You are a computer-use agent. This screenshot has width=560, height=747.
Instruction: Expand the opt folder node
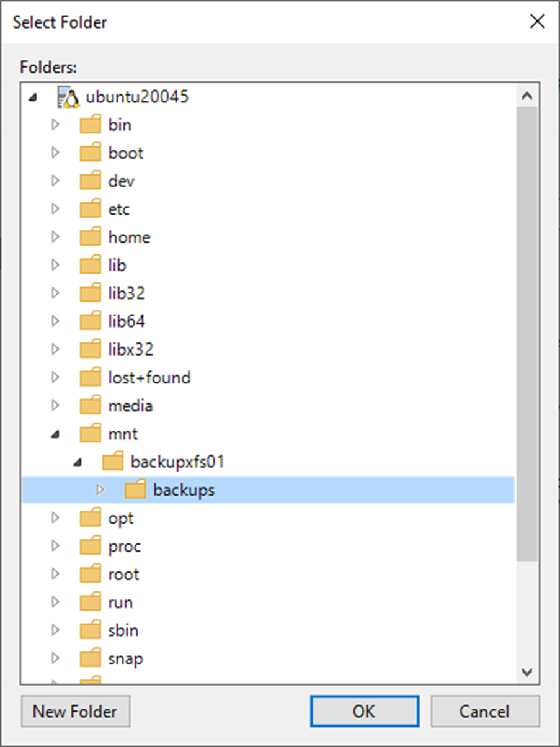(55, 517)
